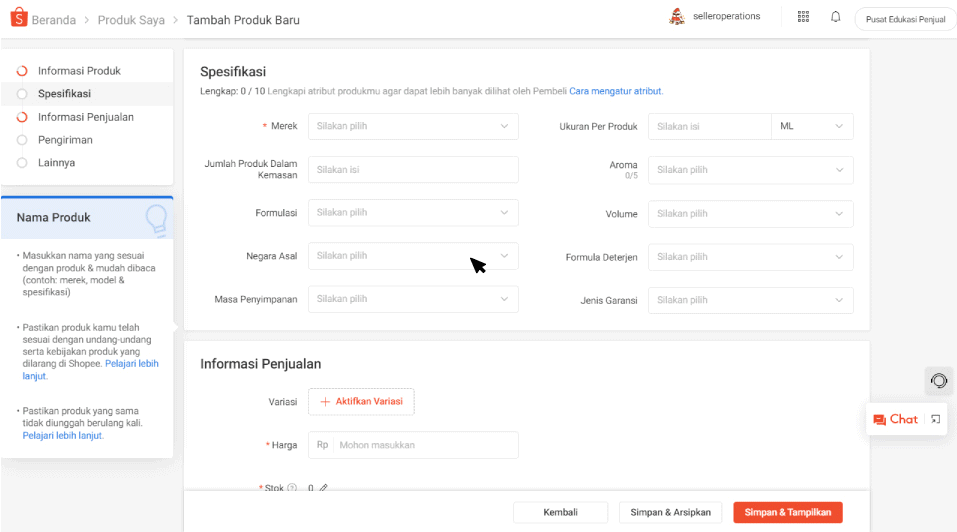
Task: Click the Simpan & Tampilkan button
Action: pyautogui.click(x=787, y=512)
